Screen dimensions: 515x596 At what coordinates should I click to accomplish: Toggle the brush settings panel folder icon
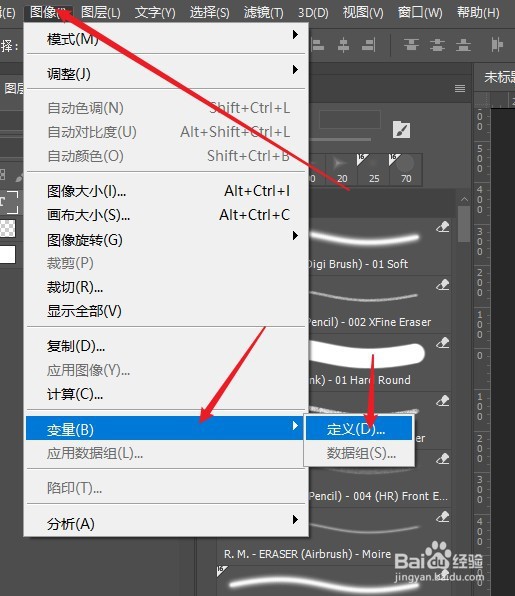point(401,130)
